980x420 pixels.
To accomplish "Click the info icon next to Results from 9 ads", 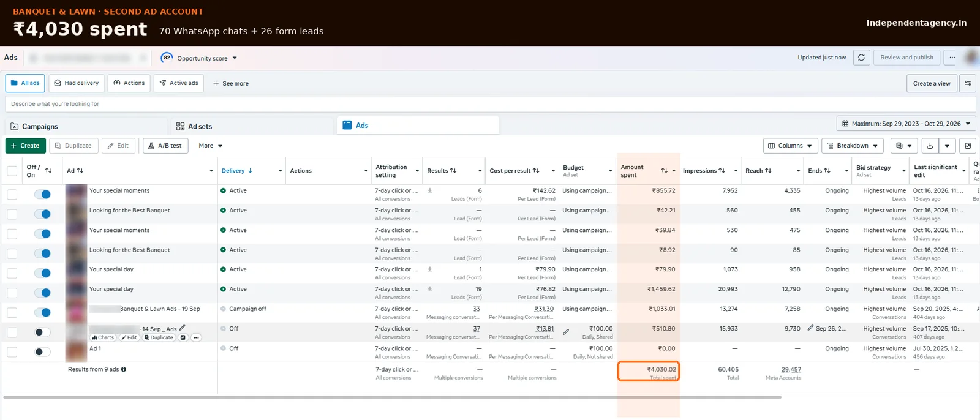I will (x=124, y=370).
